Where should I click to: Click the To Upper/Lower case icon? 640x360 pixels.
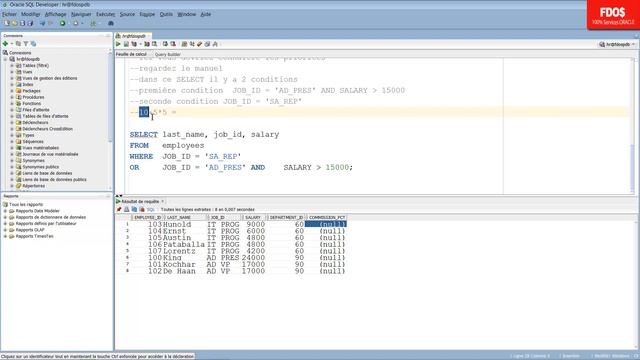192,44
